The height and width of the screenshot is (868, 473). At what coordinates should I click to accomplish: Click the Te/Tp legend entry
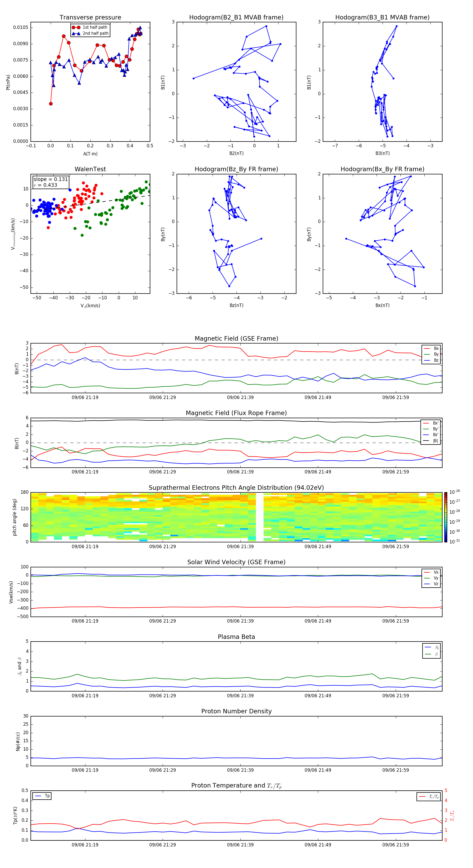tap(429, 796)
